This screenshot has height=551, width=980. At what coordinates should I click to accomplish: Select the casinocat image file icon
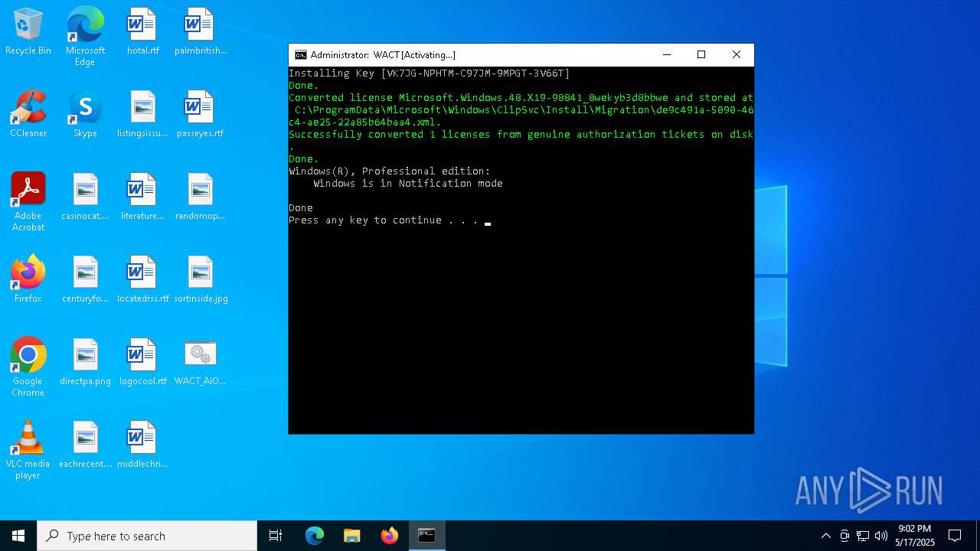tap(85, 197)
